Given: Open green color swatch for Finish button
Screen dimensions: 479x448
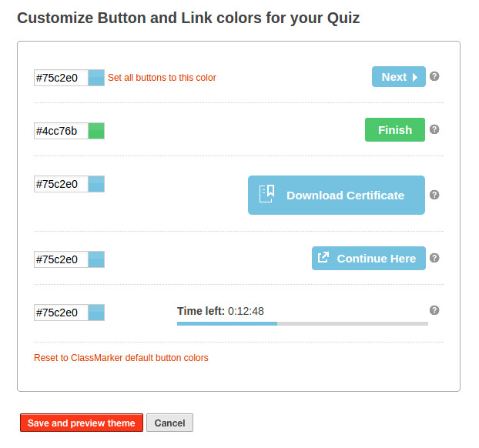Looking at the screenshot, I should pos(96,131).
